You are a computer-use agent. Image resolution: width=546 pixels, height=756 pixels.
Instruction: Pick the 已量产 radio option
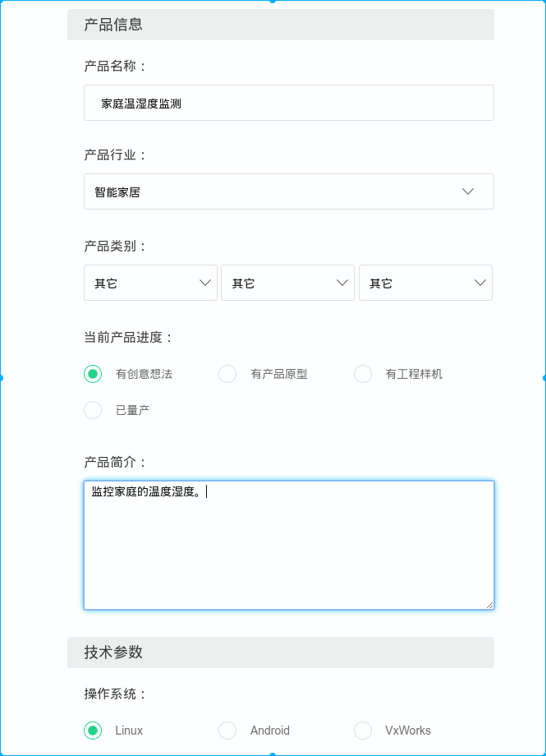point(93,410)
